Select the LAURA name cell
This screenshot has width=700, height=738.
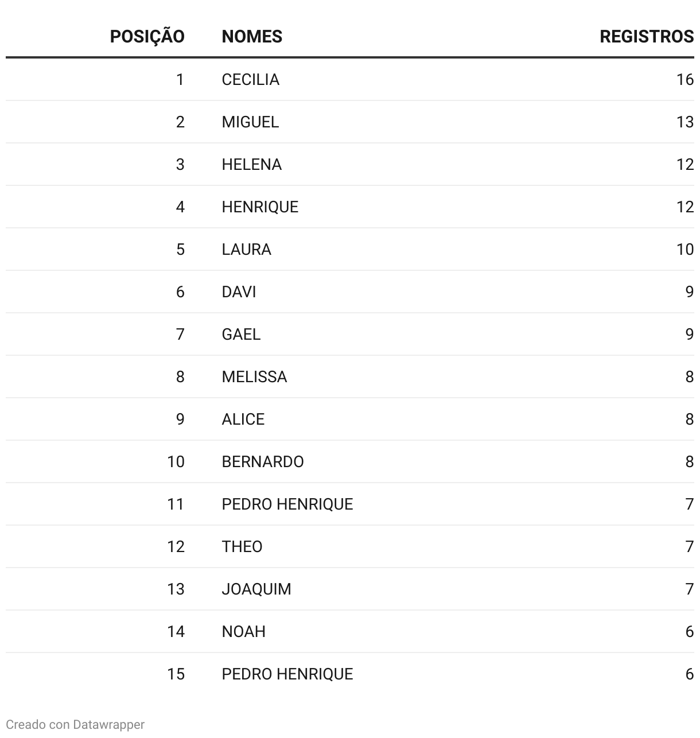point(246,249)
